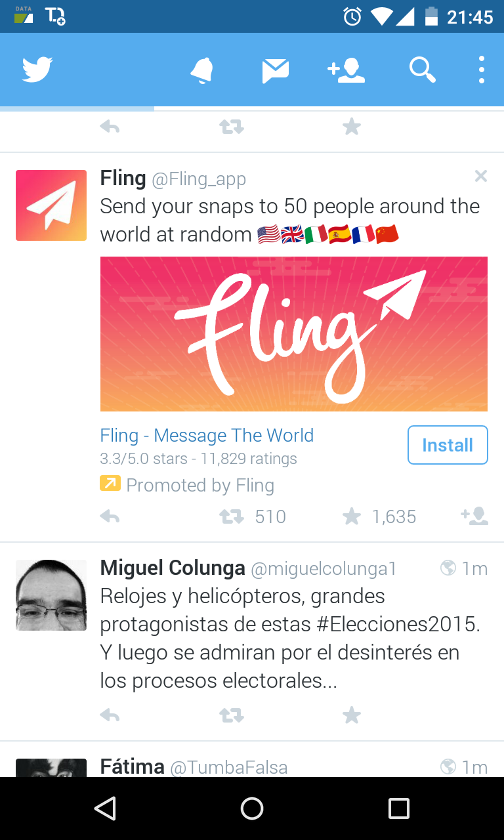Open the three-dot overflow menu

click(481, 70)
